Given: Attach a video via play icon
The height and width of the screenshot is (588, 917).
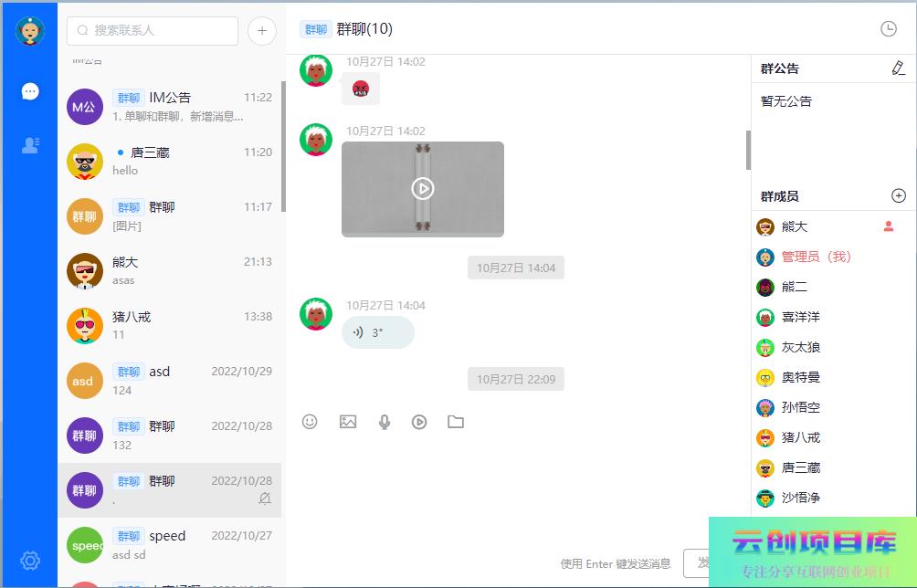Looking at the screenshot, I should click(419, 422).
